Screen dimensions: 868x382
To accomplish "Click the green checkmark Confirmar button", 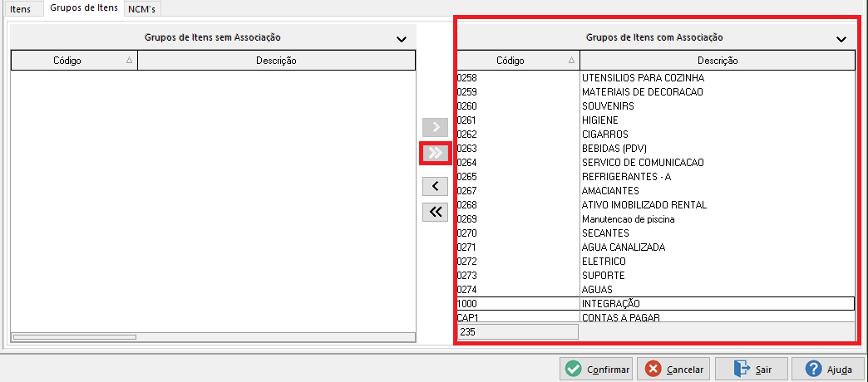I will tap(596, 369).
